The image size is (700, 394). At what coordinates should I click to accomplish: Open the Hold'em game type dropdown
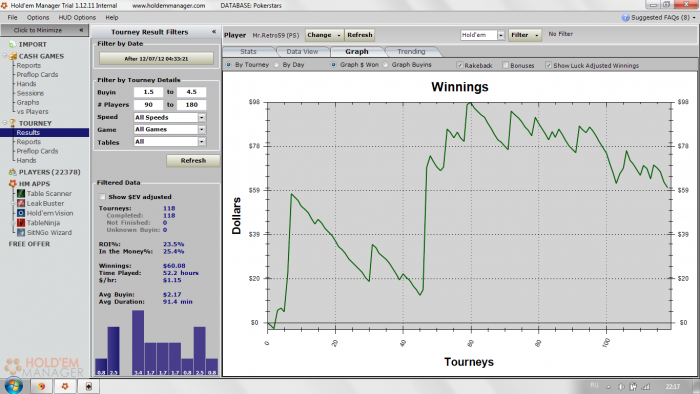501,35
